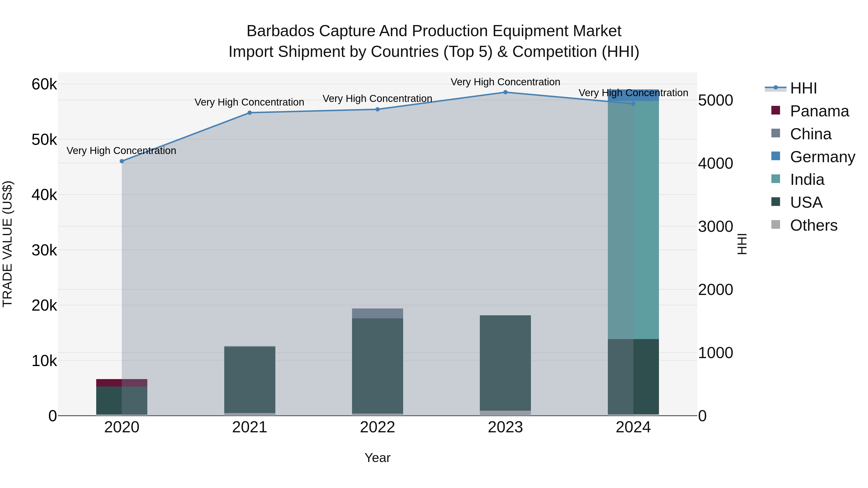The image size is (868, 488).
Task: Click the 2022 Very High Concentration annotation
Action: pos(377,99)
